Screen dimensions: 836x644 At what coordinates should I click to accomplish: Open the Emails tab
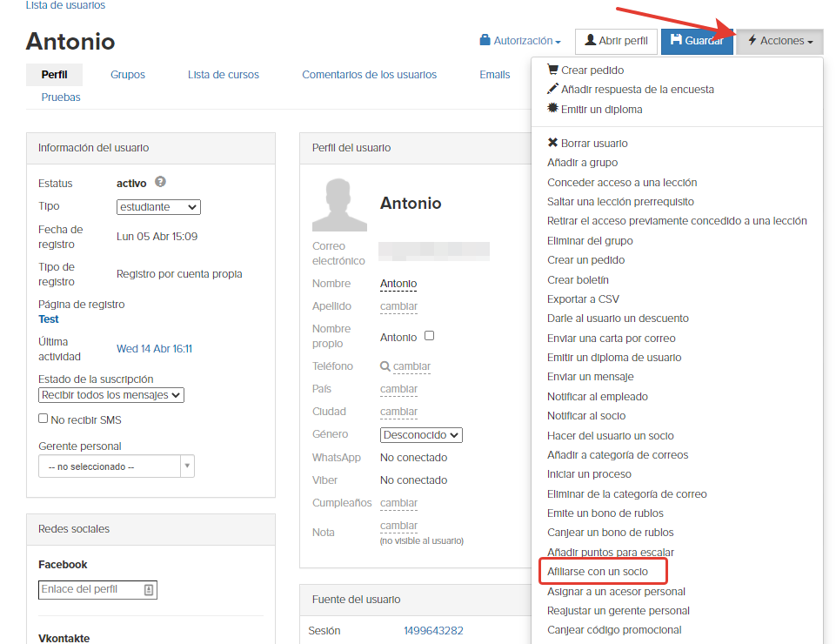(x=495, y=74)
